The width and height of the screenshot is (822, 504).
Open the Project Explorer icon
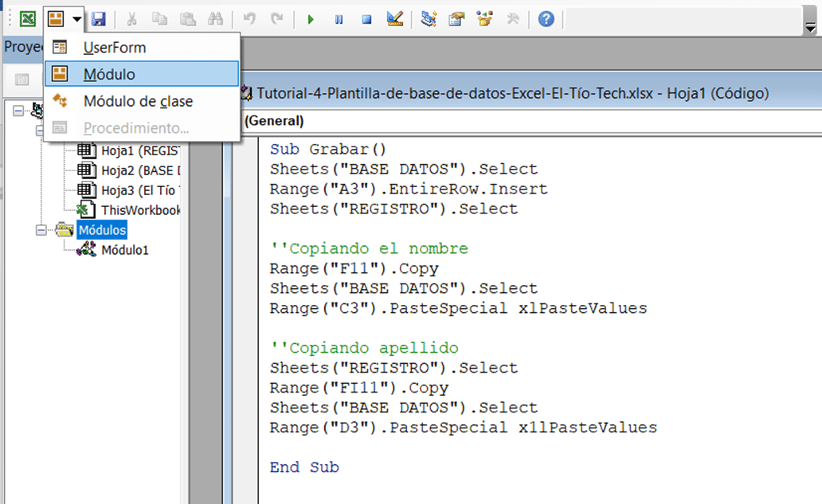pyautogui.click(x=429, y=19)
